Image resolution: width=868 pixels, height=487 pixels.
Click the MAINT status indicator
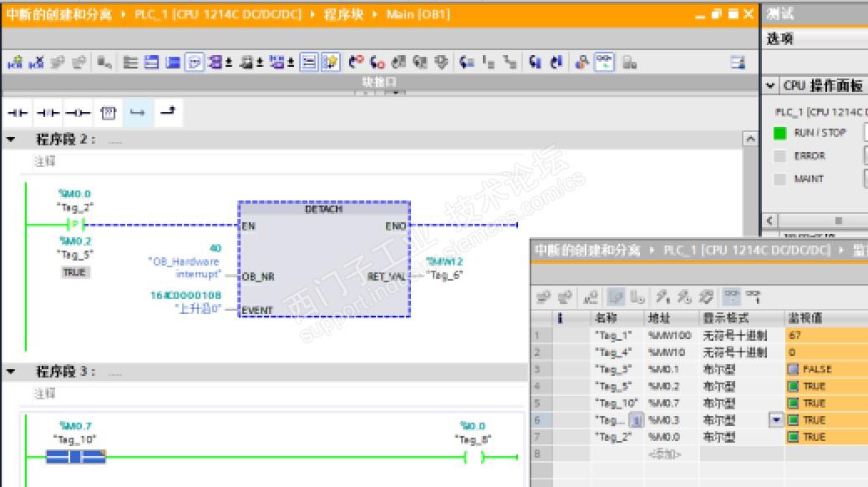[779, 180]
